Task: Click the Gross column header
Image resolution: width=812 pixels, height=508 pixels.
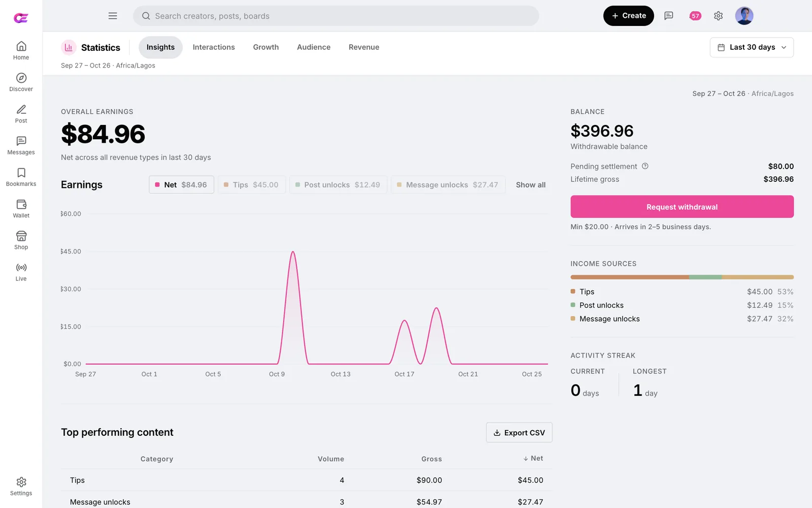Action: click(431, 459)
